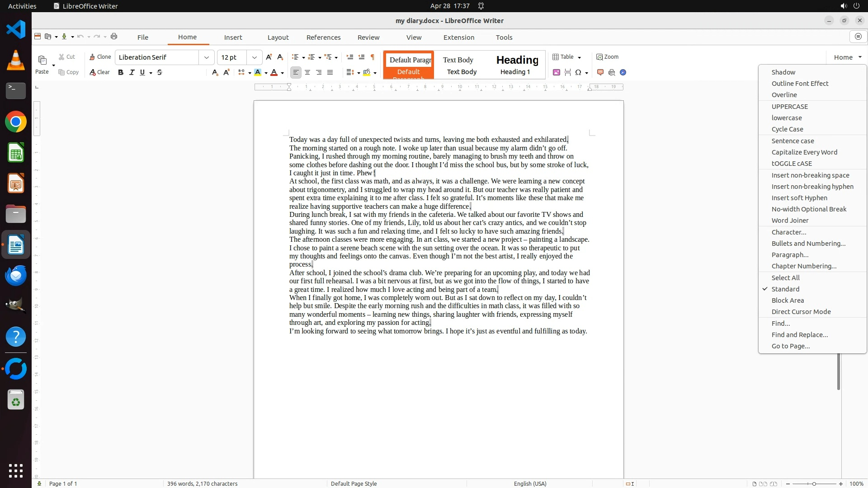
Task: Enable Block Area selection mode
Action: [x=788, y=300]
